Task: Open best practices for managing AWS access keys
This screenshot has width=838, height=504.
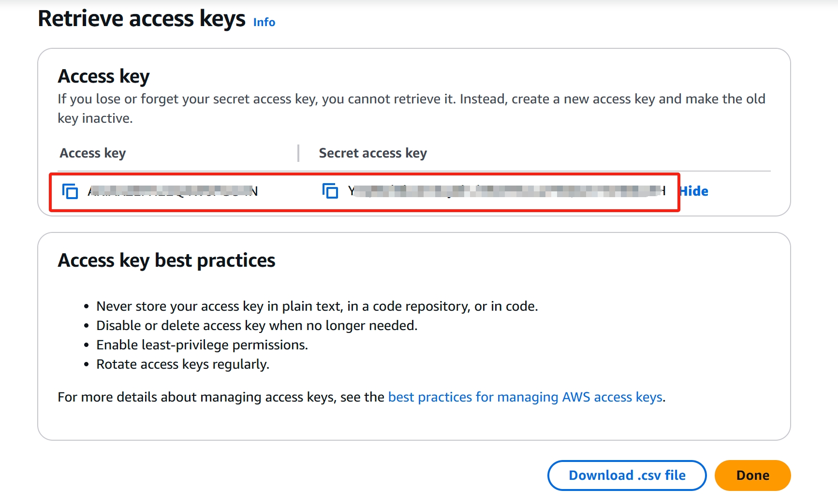Action: pos(525,397)
